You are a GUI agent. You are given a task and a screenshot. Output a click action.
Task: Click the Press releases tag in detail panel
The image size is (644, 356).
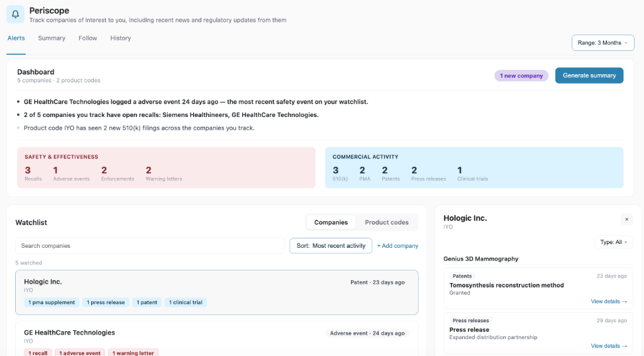470,321
